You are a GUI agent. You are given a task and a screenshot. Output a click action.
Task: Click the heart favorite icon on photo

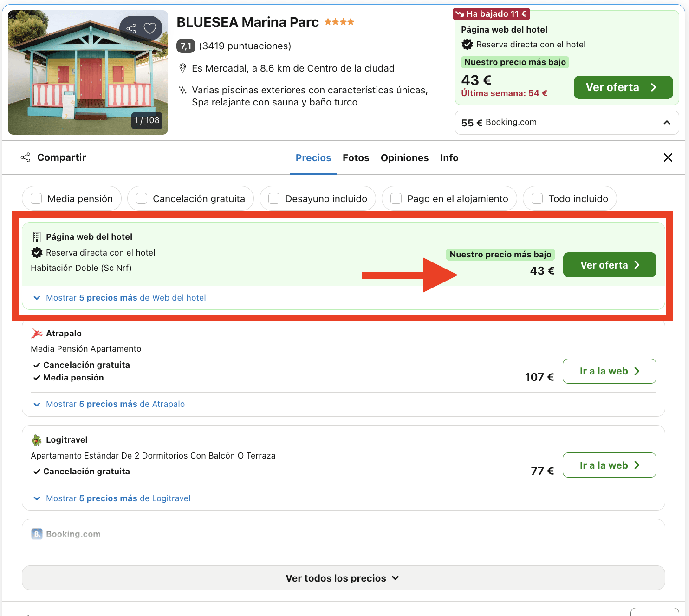[x=149, y=28]
